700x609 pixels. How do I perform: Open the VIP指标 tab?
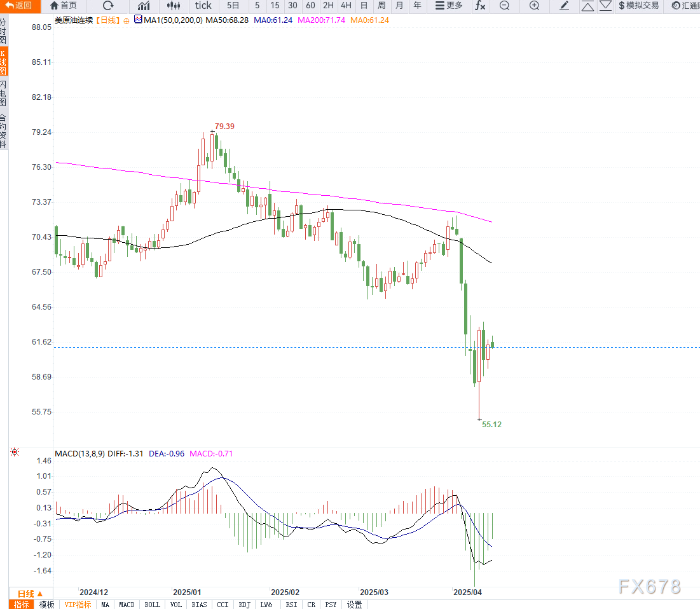click(78, 605)
